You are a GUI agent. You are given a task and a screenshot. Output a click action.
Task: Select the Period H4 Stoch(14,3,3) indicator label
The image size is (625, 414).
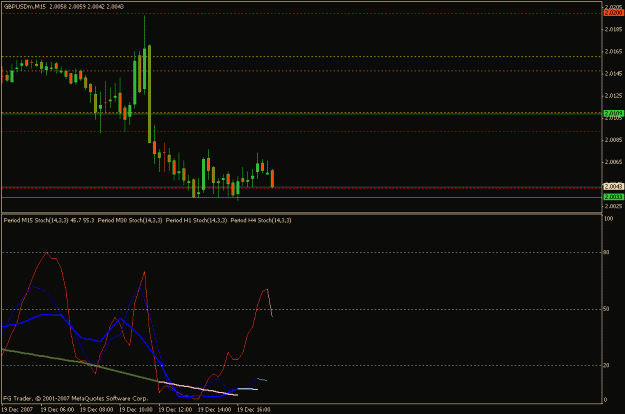click(261, 220)
